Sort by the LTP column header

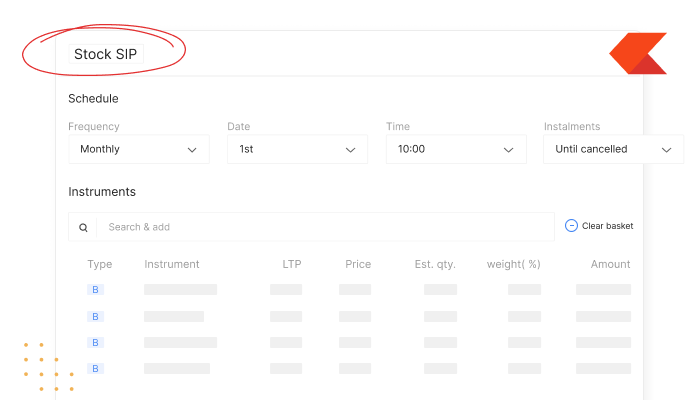(292, 264)
